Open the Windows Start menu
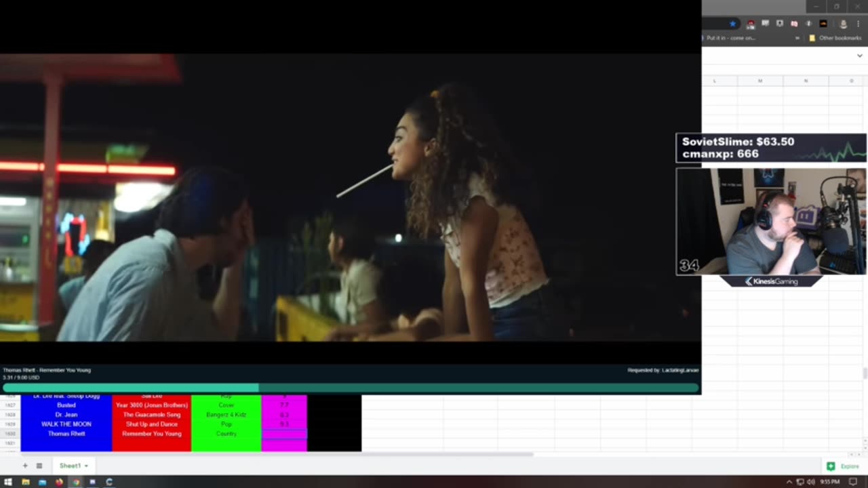 click(x=8, y=482)
